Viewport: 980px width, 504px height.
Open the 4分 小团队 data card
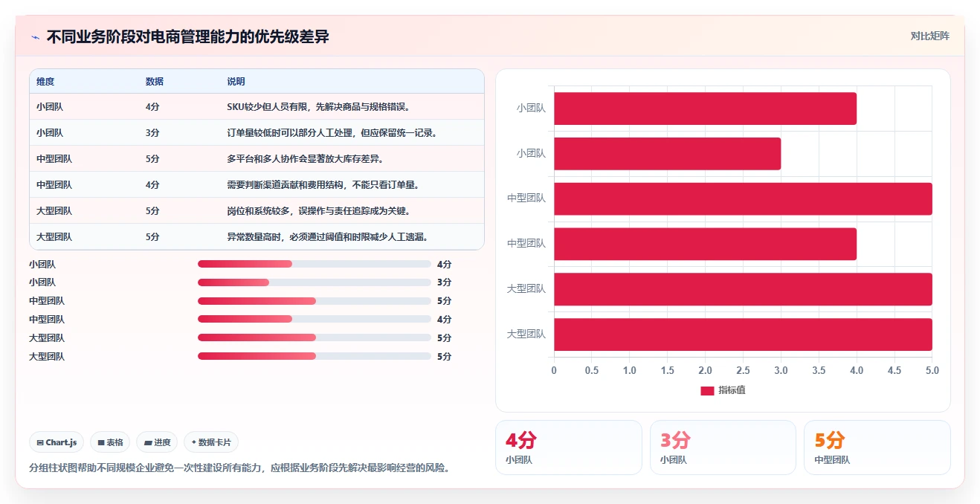click(x=569, y=448)
